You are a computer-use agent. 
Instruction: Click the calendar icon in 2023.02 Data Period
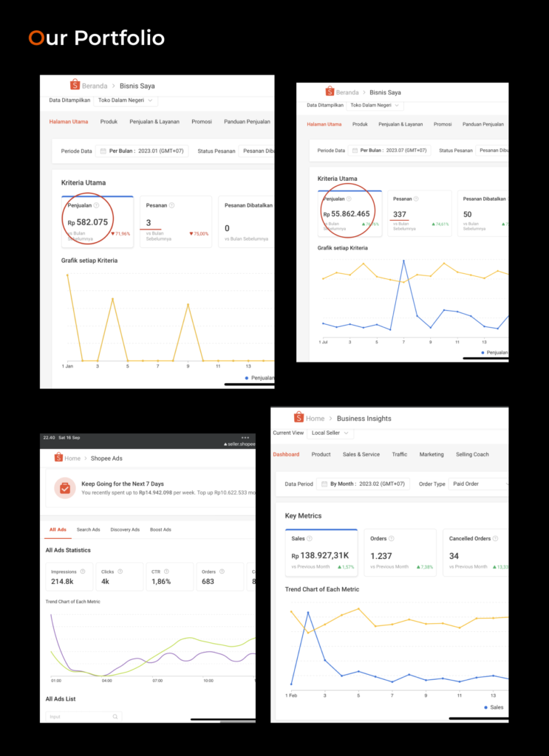tap(323, 484)
